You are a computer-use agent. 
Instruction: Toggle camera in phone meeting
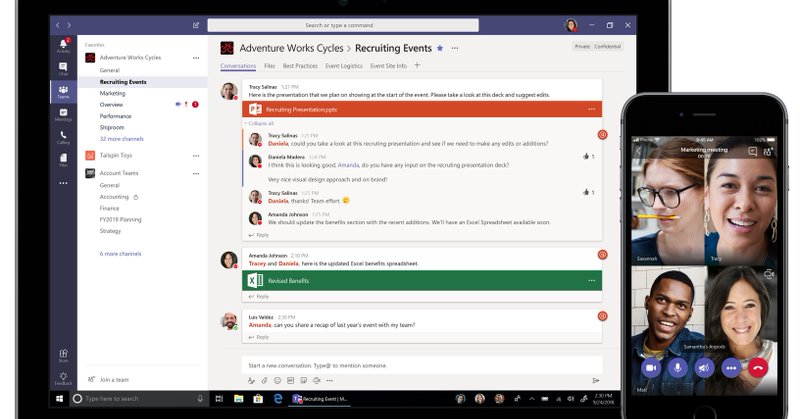tap(651, 367)
